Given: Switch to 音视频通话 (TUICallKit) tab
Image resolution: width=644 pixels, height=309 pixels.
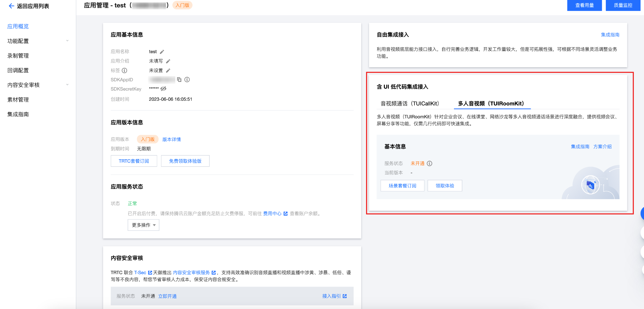Looking at the screenshot, I should 410,104.
